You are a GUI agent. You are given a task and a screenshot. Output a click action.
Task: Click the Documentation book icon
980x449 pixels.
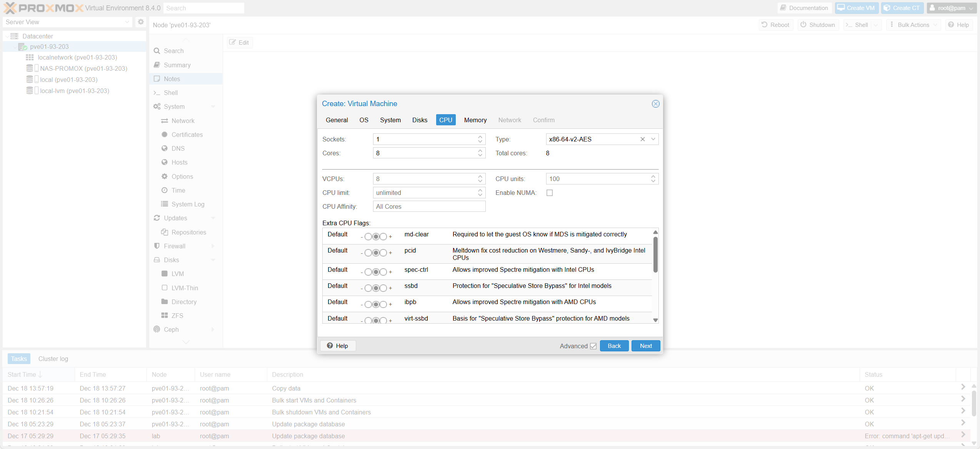(x=783, y=8)
